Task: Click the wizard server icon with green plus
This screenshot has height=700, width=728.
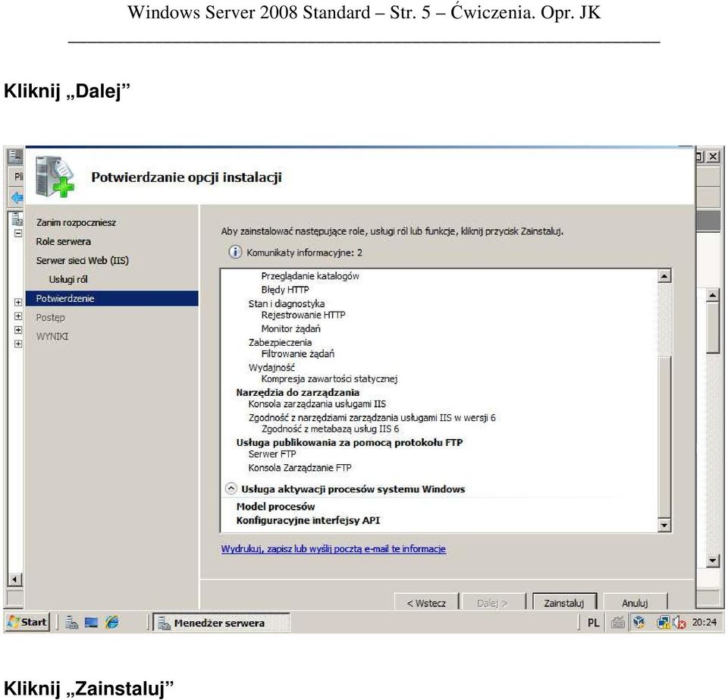Action: pyautogui.click(x=55, y=177)
